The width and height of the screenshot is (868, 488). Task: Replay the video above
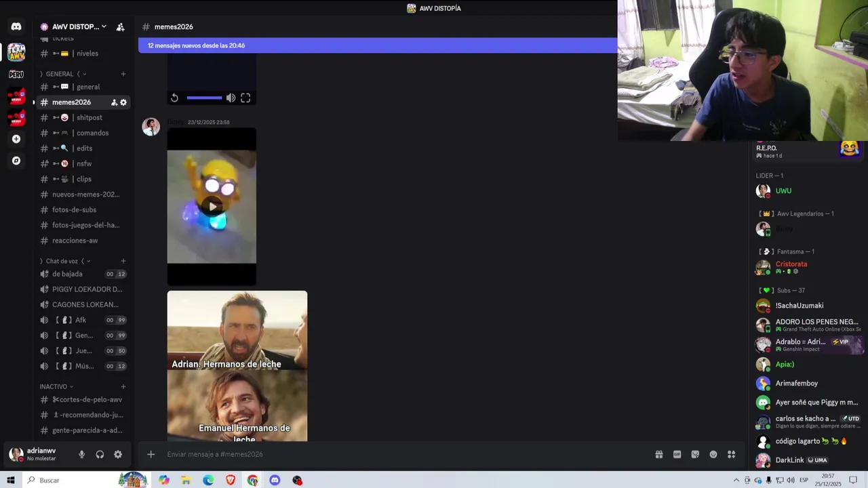tap(174, 98)
